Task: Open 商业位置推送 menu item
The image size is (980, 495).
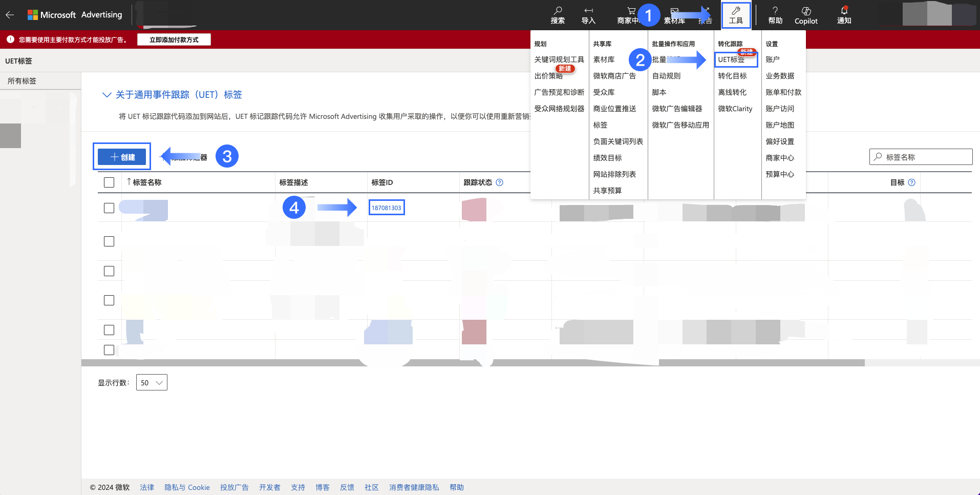Action: pyautogui.click(x=614, y=109)
